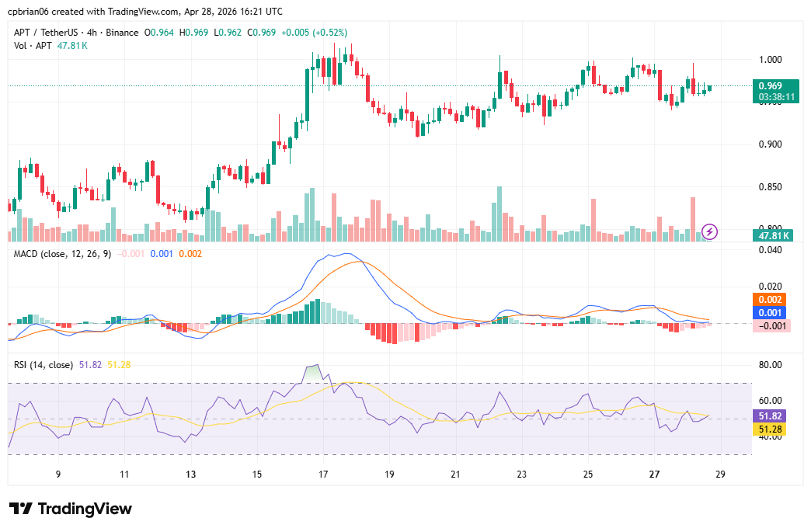Viewport: 811px width, 532px height.
Task: Click the Vol · APT volume legend
Action: (33, 46)
